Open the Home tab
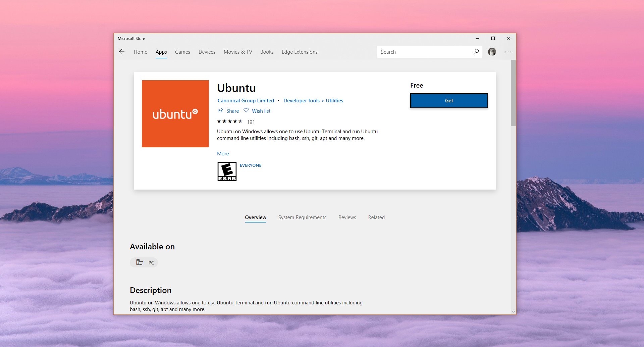Screen dimensions: 644x347 pos(141,52)
